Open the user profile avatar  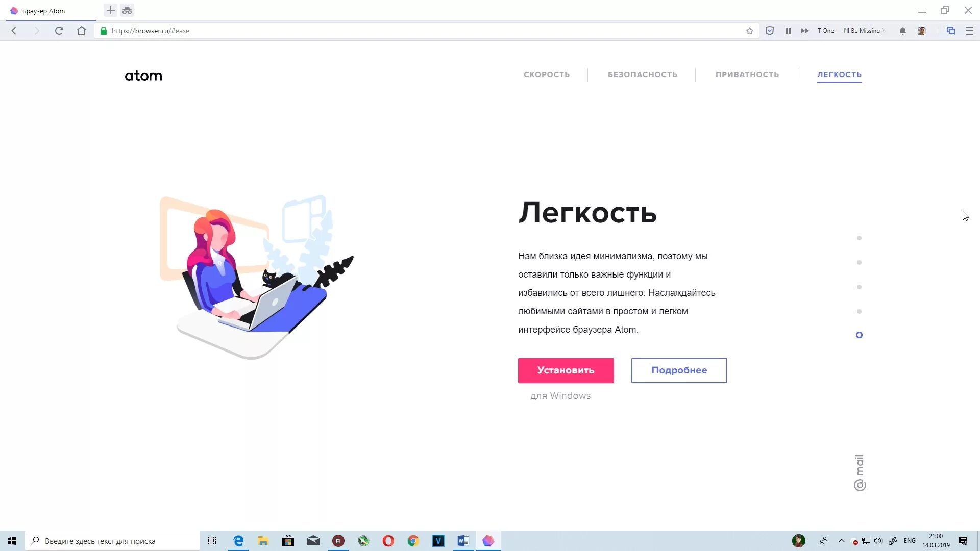(922, 31)
